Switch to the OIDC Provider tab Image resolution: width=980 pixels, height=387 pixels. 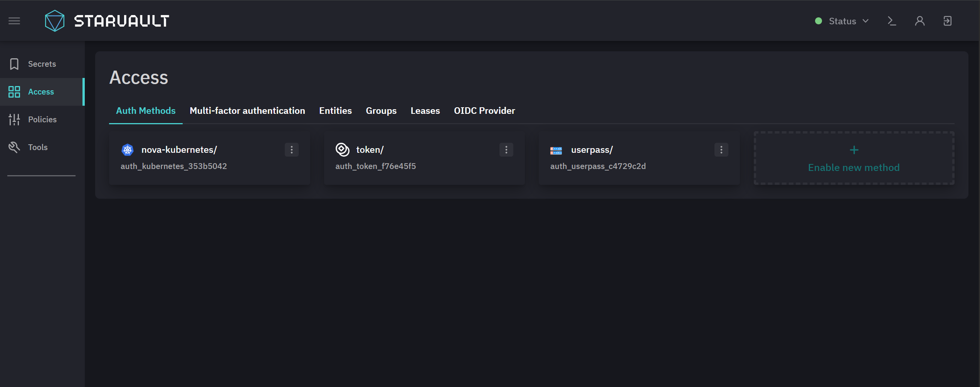[484, 111]
